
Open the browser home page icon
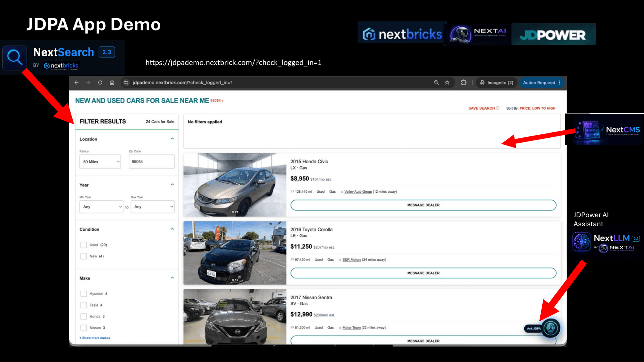click(112, 82)
